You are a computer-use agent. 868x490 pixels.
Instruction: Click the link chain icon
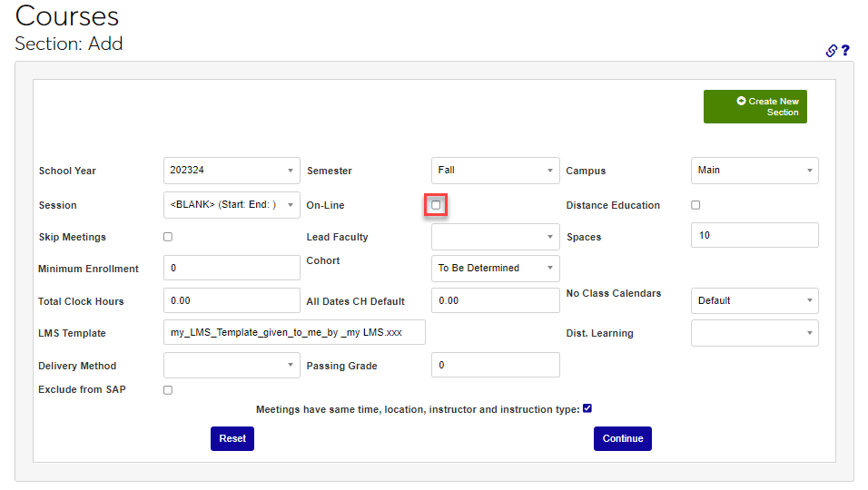point(831,51)
